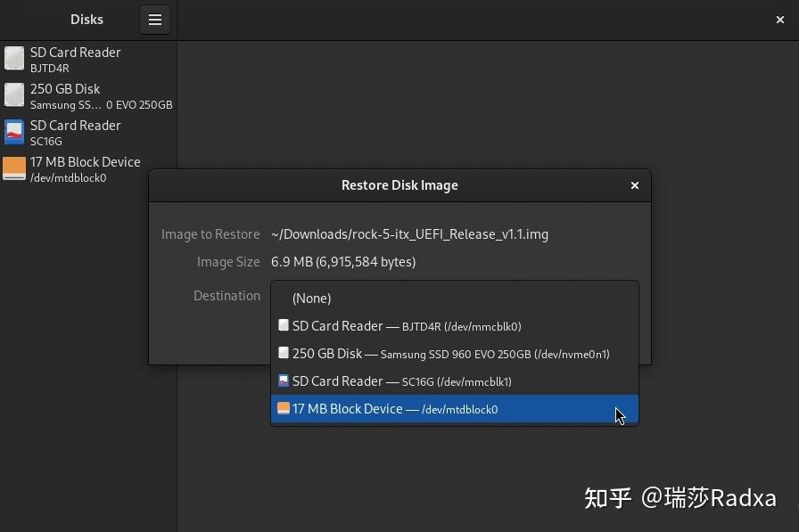Select 250 GB Disk Samsung entry in sidebar

88,95
